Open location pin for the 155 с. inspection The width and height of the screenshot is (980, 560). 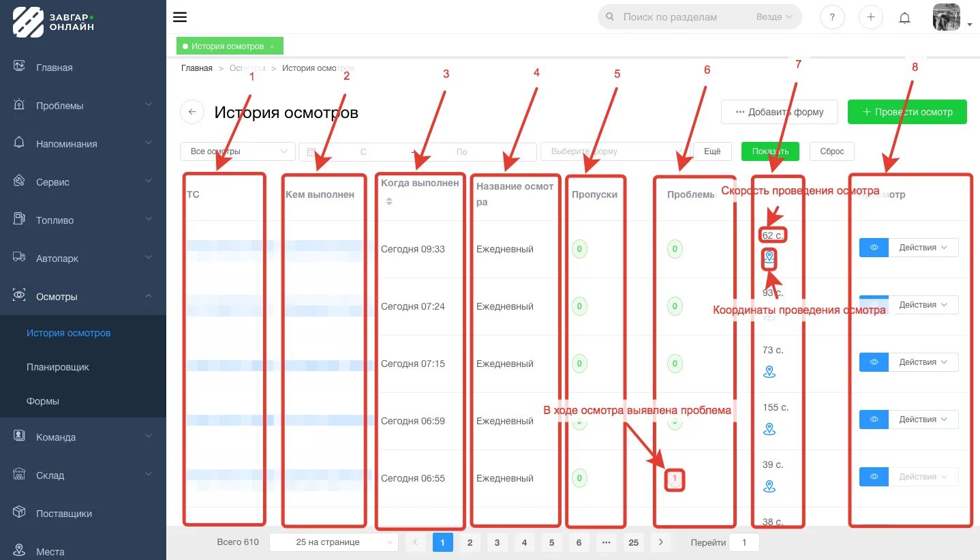pyautogui.click(x=769, y=429)
